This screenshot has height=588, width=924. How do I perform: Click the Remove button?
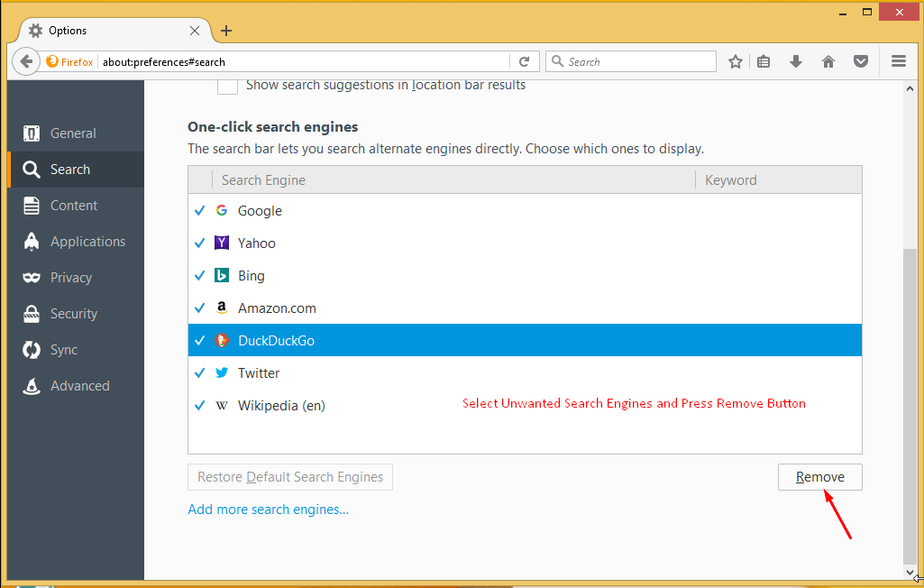[819, 476]
